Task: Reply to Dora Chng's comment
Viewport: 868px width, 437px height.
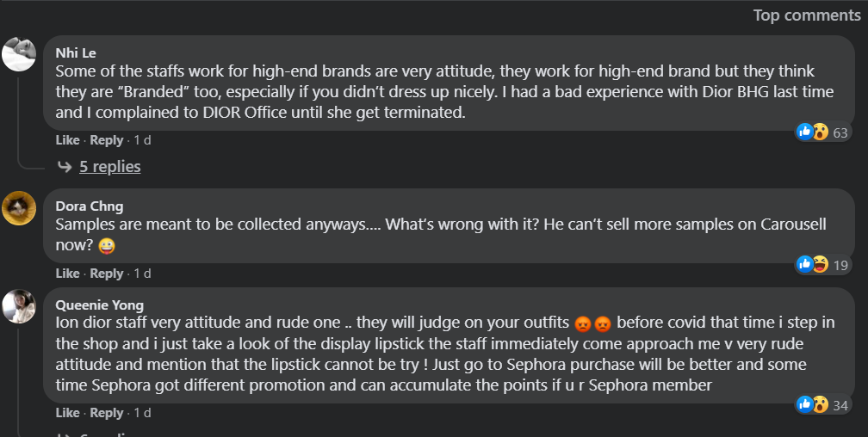Action: point(106,274)
